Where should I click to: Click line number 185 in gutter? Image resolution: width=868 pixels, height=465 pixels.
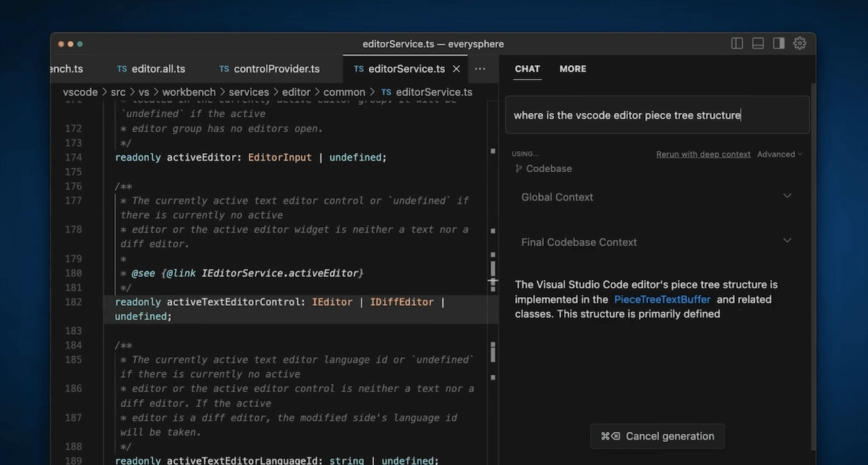point(73,359)
